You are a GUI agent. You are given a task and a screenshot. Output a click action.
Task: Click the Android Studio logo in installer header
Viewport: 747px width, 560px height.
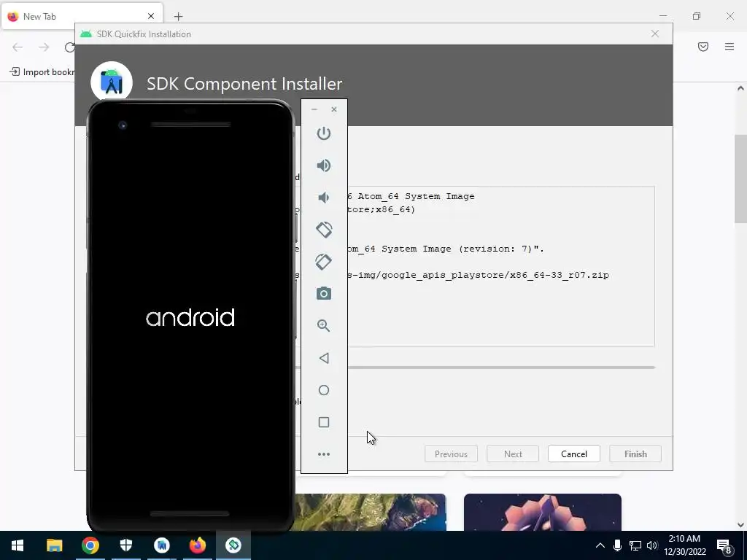[x=112, y=82]
